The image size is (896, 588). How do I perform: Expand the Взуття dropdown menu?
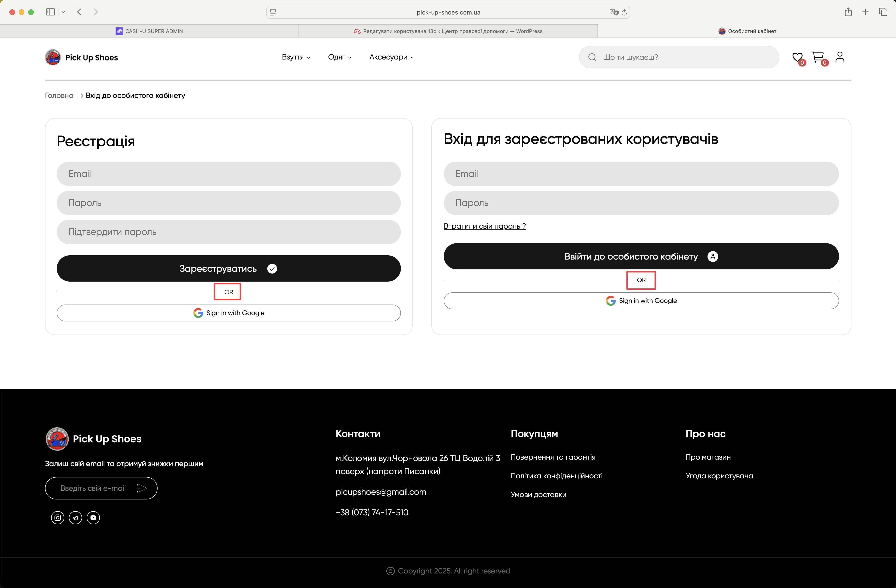[296, 57]
